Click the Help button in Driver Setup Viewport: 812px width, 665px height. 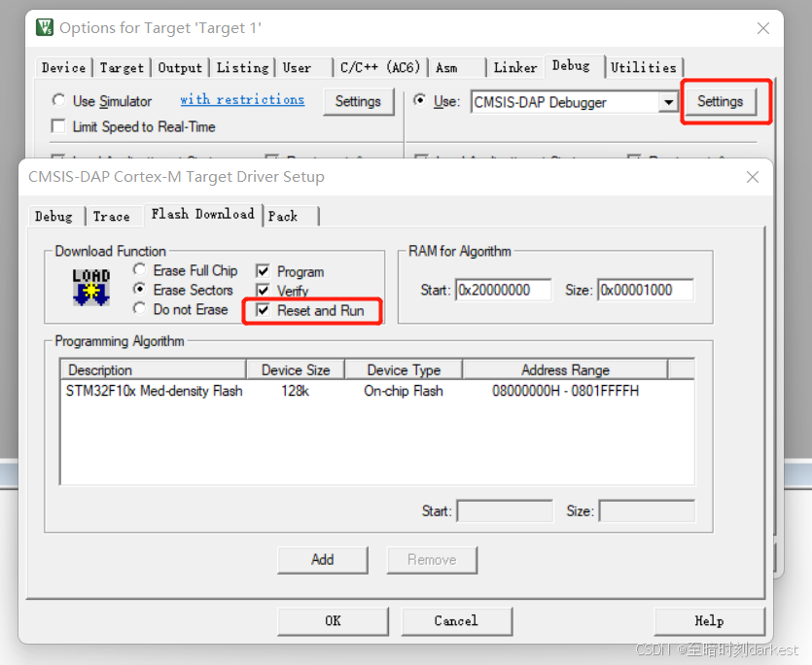coord(710,620)
